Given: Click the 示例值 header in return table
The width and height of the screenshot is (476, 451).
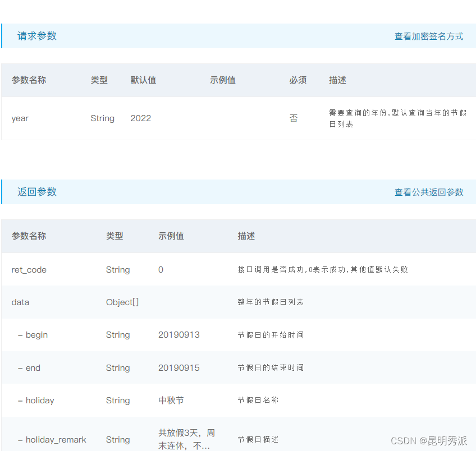Looking at the screenshot, I should tap(171, 236).
